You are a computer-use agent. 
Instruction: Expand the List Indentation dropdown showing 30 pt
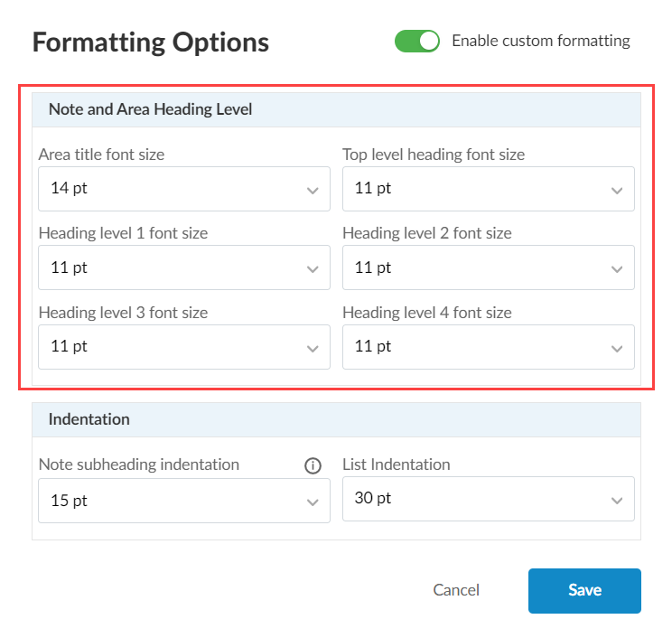(488, 499)
